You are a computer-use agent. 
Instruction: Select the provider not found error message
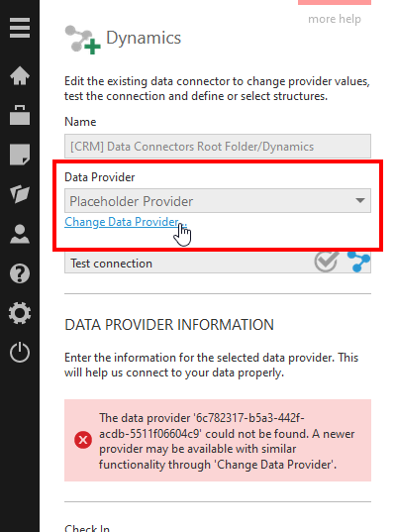point(227,441)
